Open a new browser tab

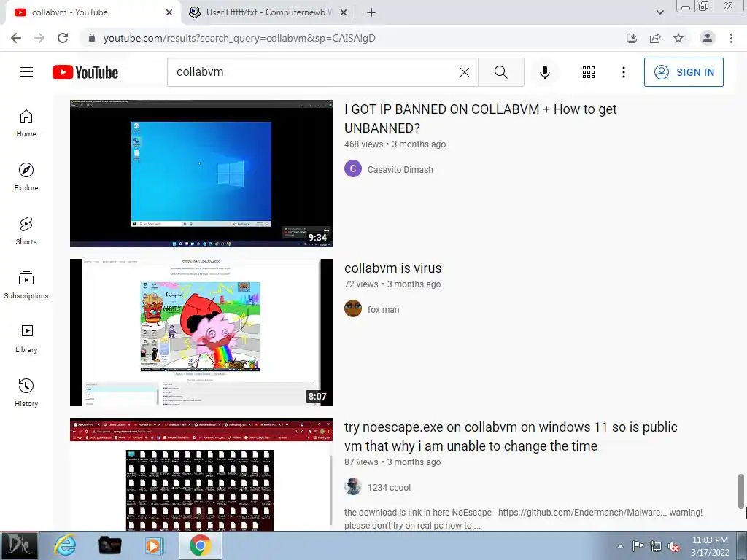[x=371, y=12]
